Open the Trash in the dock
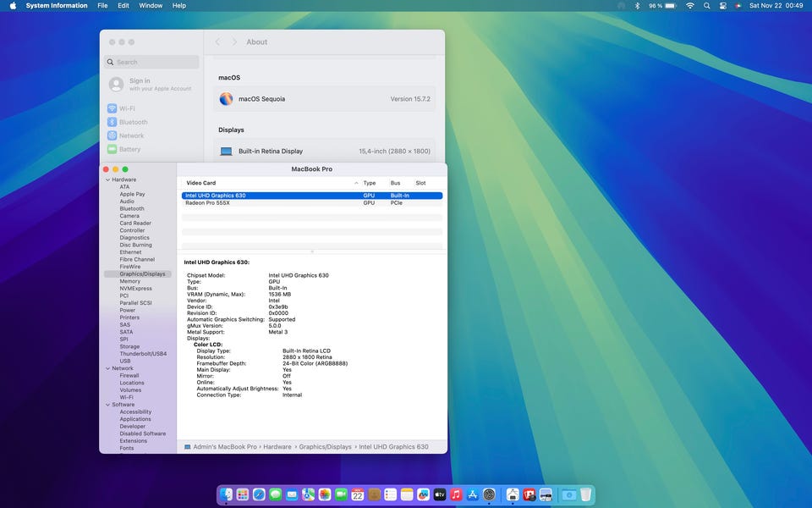Viewport: 812px width, 508px height. 585,494
